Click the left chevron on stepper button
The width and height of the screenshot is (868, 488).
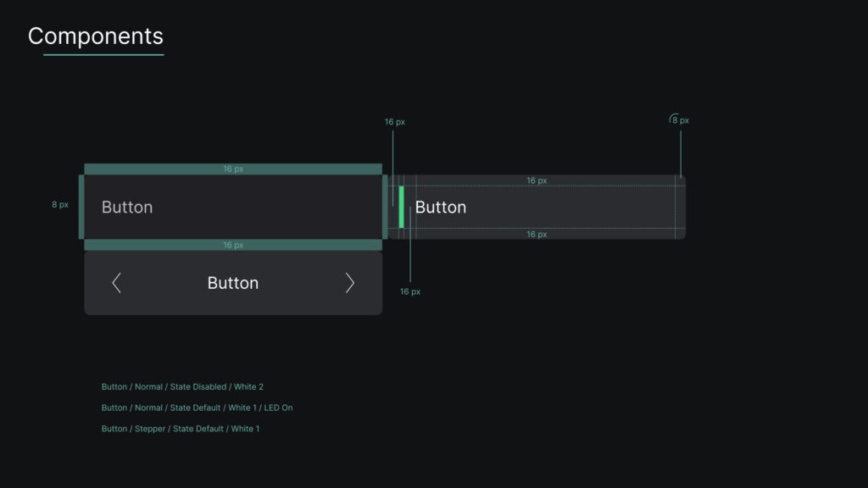116,283
